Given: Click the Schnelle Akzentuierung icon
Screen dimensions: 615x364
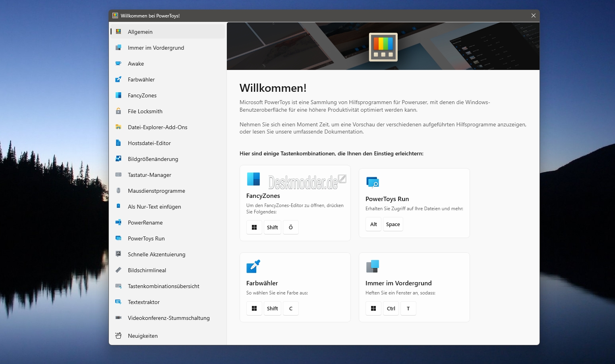Looking at the screenshot, I should pyautogui.click(x=118, y=254).
